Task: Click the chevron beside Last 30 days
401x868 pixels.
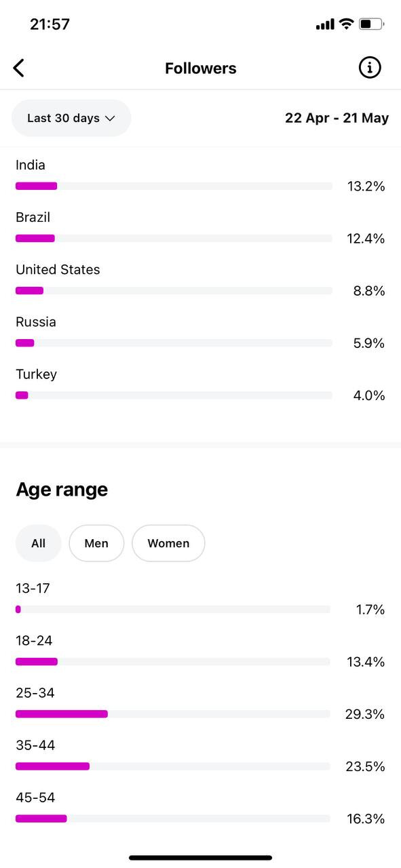Action: coord(110,119)
